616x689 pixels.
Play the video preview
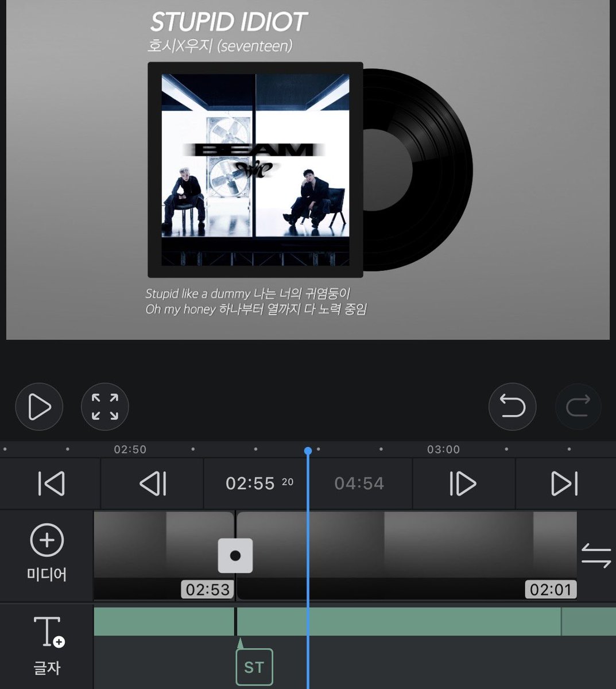tap(39, 407)
